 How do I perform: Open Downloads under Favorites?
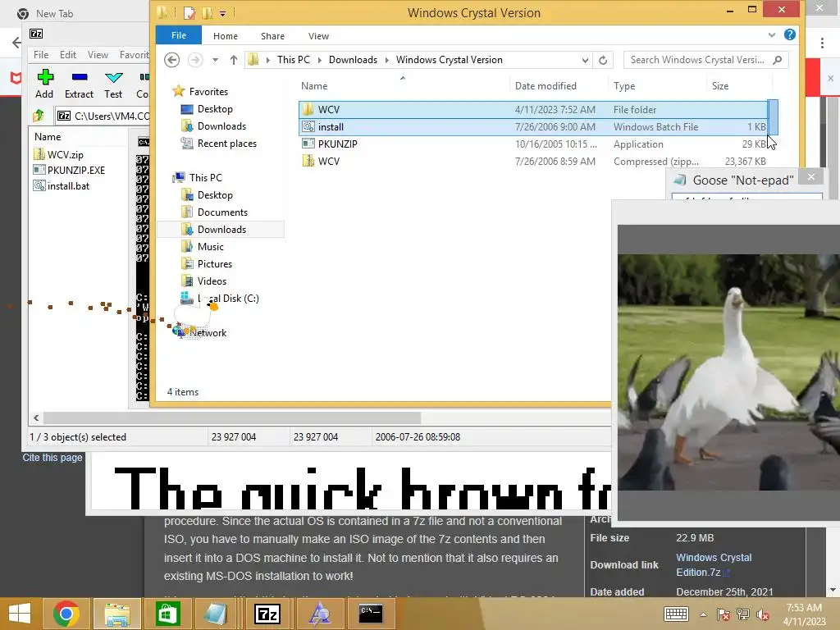tap(221, 126)
